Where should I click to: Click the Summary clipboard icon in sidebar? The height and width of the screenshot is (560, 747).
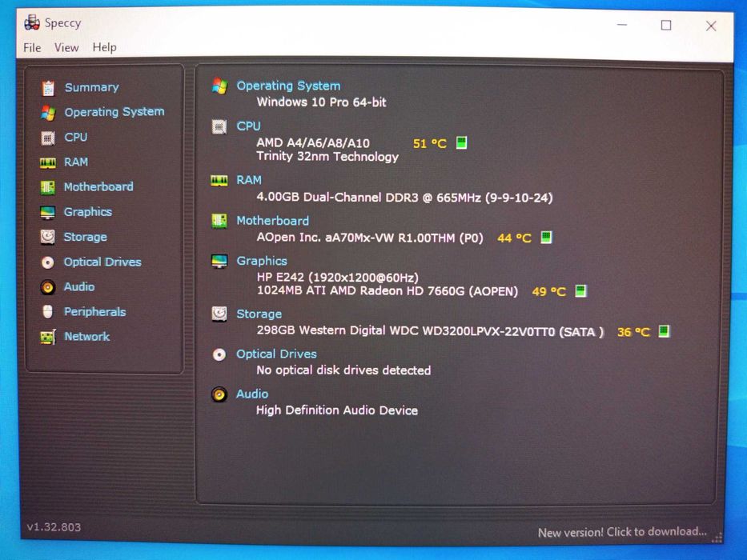click(x=48, y=88)
